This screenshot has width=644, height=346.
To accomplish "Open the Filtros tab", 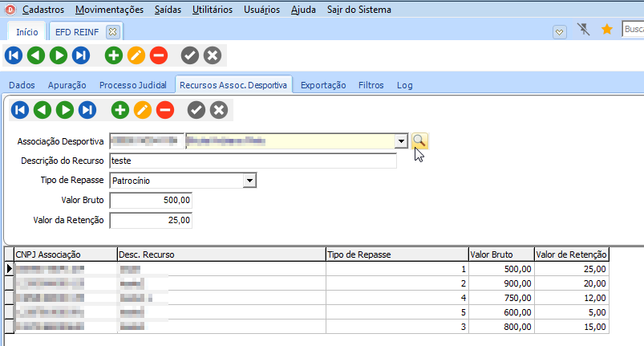I will [371, 85].
